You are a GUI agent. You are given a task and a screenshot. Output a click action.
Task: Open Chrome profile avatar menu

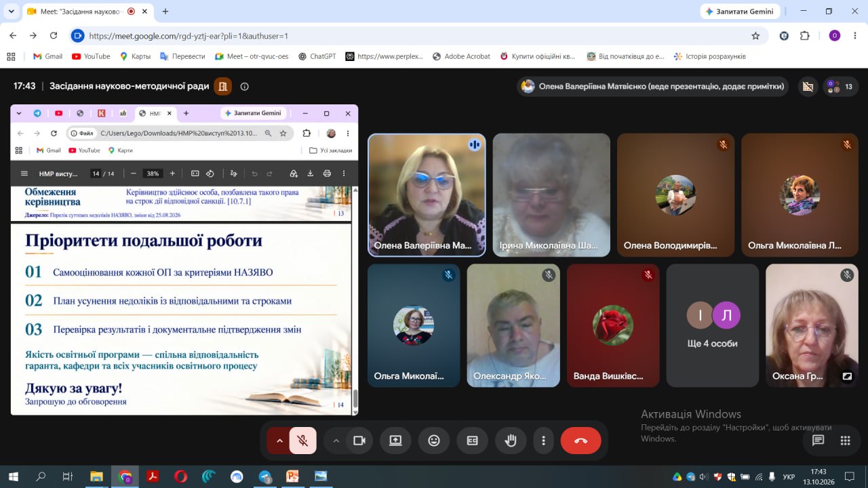(x=835, y=36)
